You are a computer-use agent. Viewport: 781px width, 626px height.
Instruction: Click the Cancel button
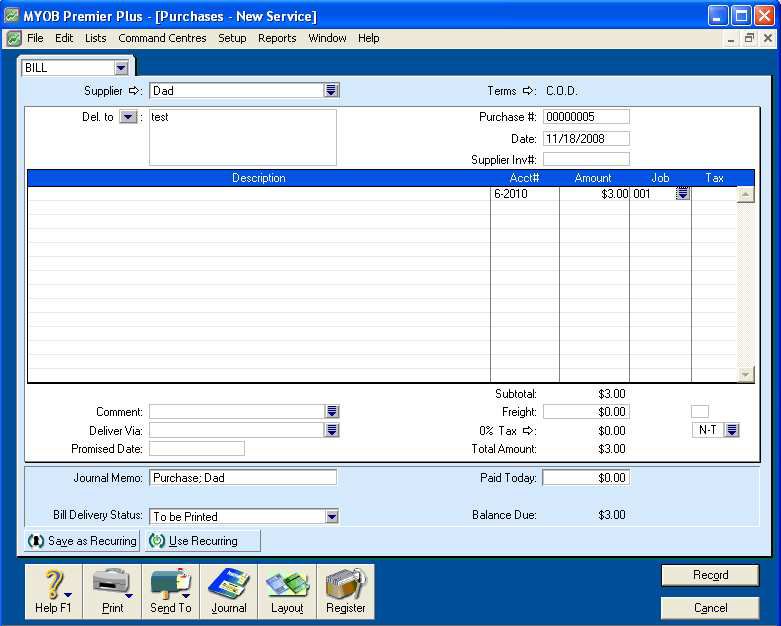tap(710, 608)
